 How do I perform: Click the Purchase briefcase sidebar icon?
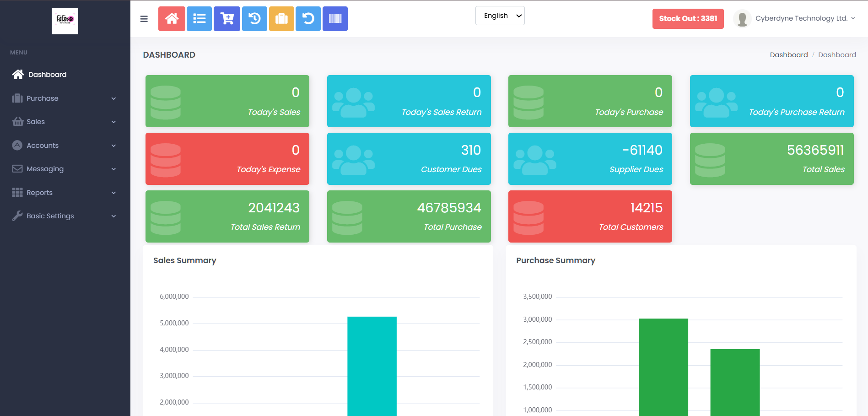[x=17, y=98]
